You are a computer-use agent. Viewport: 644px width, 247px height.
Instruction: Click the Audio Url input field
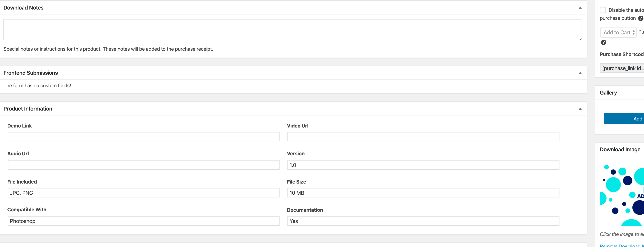tap(143, 165)
